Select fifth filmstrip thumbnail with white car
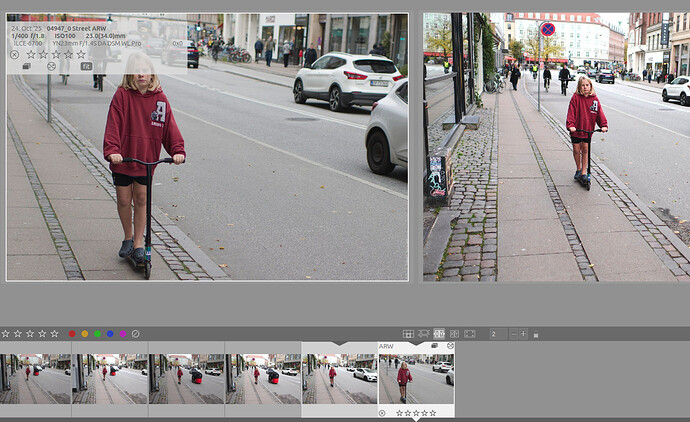This screenshot has height=422, width=690. 340,379
